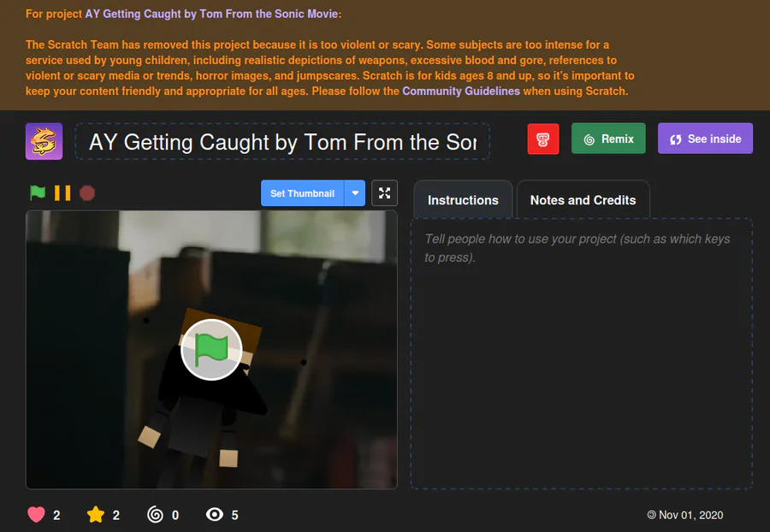Open the Community Guidelines link
Viewport: 770px width, 532px height.
click(x=461, y=91)
